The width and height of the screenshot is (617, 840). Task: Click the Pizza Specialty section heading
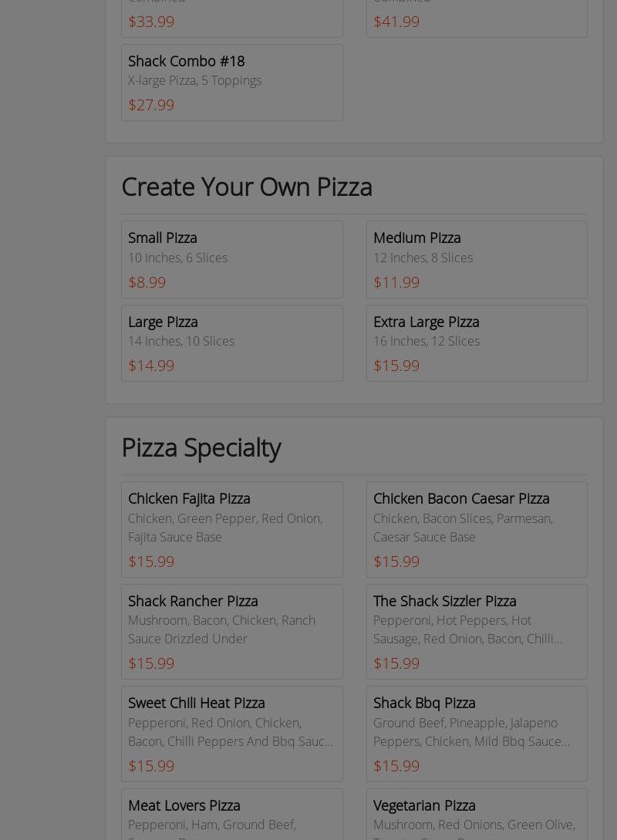coord(201,447)
